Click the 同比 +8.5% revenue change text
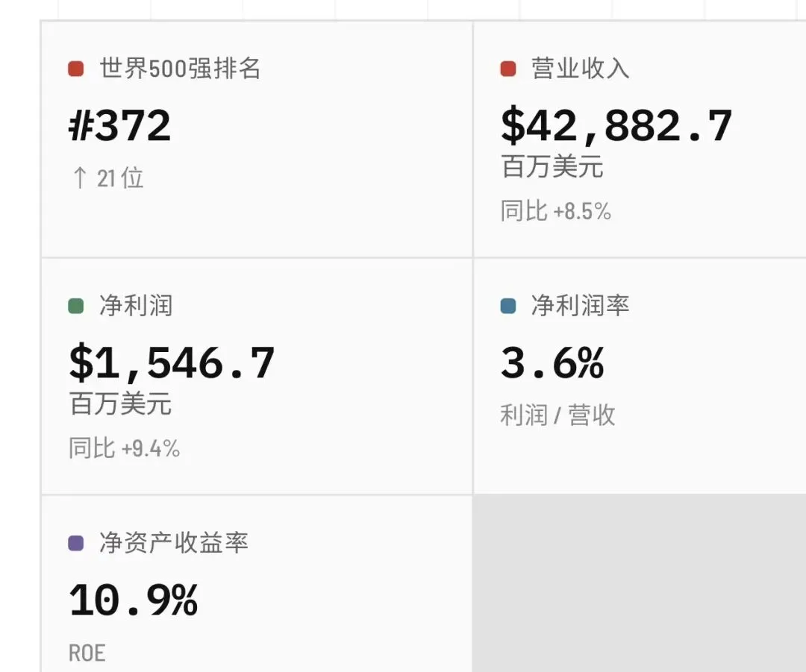 (x=556, y=211)
